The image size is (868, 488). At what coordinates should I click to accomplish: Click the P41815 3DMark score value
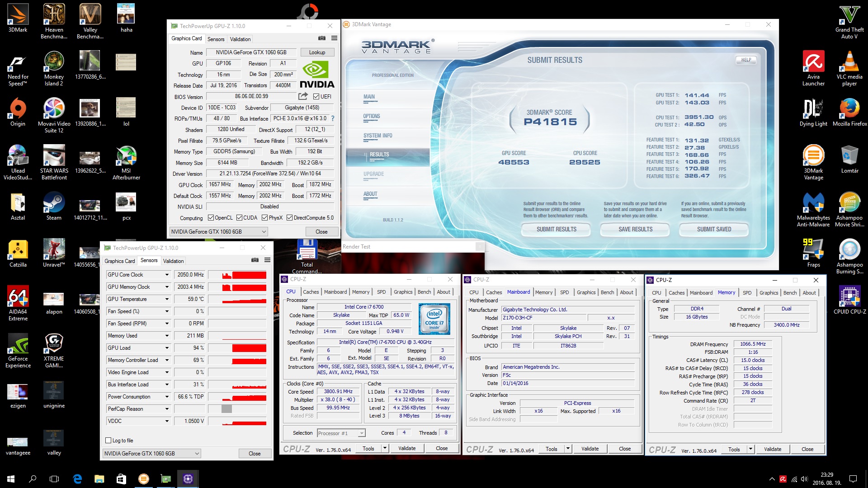pyautogui.click(x=550, y=122)
